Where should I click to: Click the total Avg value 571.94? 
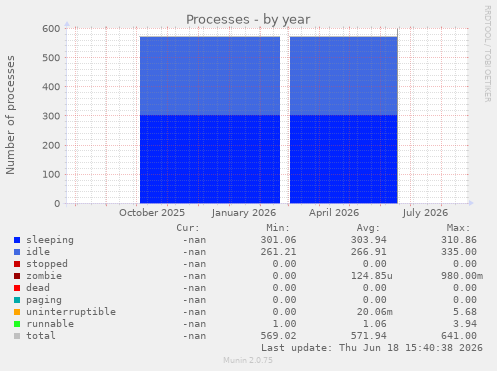point(368,336)
